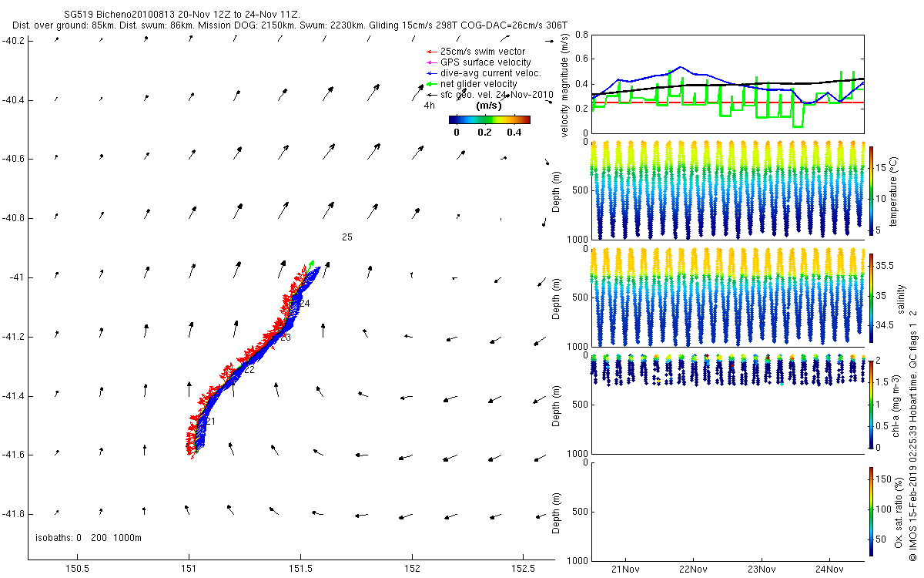Click the 'net glider velocity' legend label

pyautogui.click(x=478, y=84)
